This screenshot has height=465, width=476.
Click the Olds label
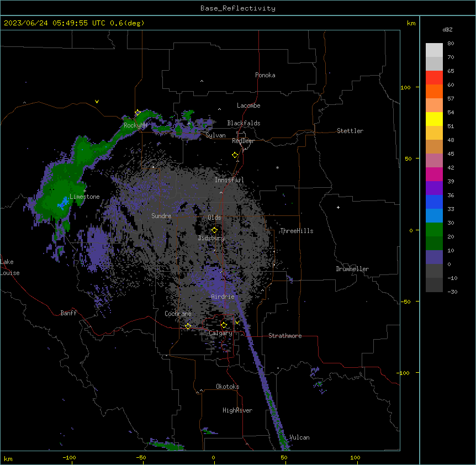tap(214, 218)
